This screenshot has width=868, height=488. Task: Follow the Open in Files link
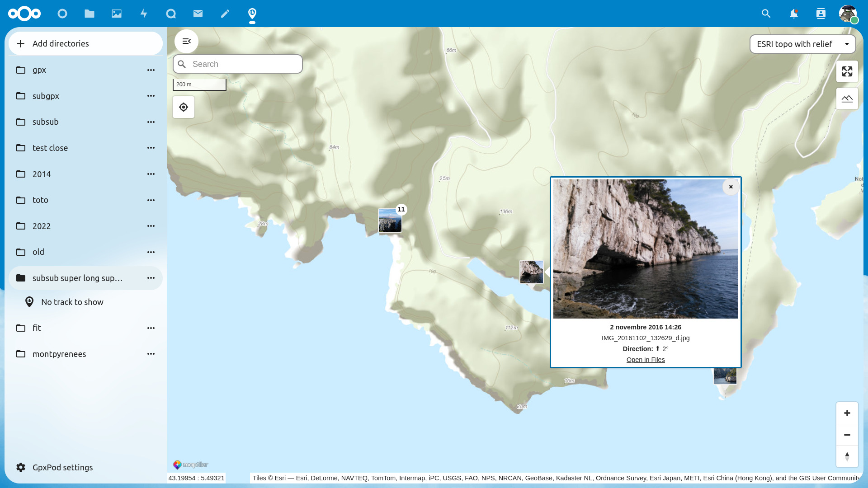tap(645, 360)
